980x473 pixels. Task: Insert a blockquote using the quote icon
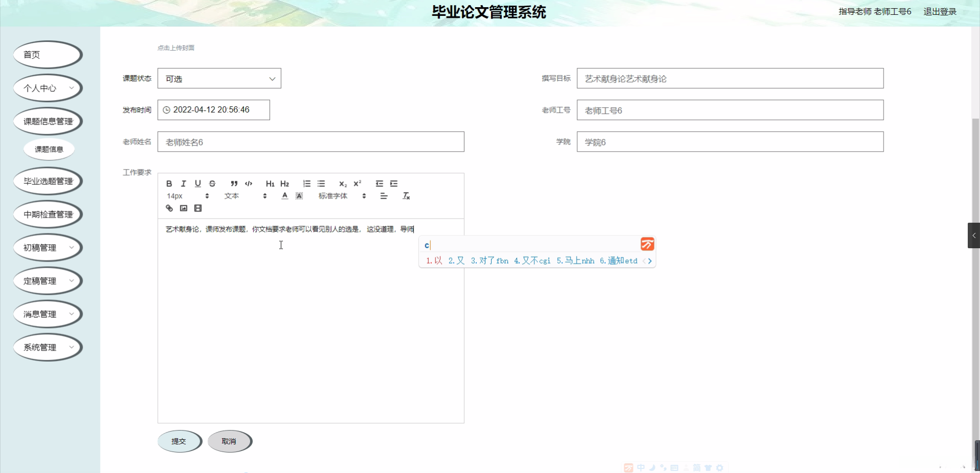(x=234, y=184)
